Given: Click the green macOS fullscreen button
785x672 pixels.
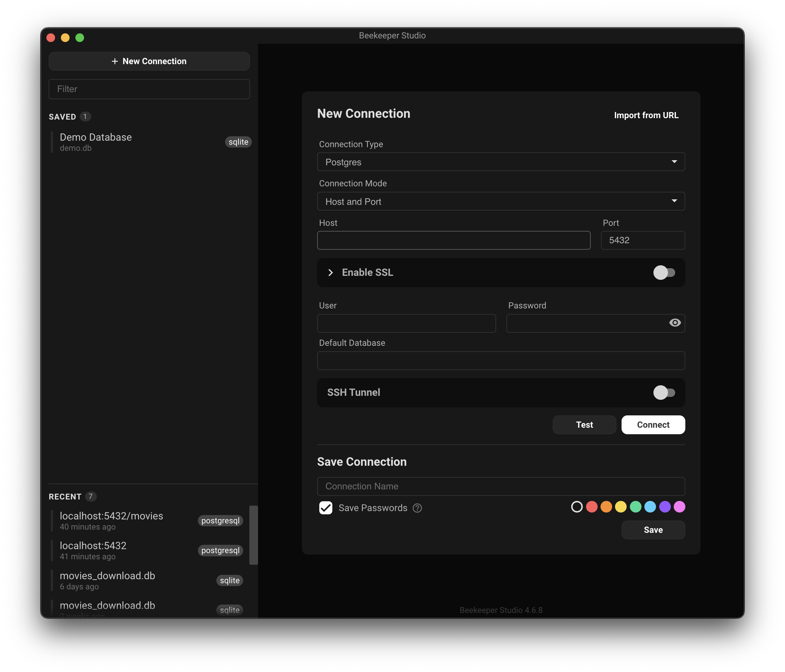Looking at the screenshot, I should tap(80, 38).
